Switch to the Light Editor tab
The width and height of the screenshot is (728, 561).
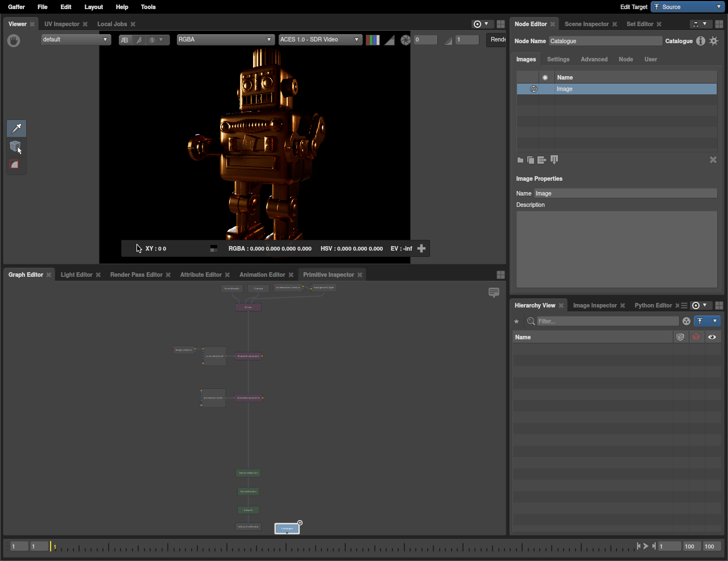(76, 275)
